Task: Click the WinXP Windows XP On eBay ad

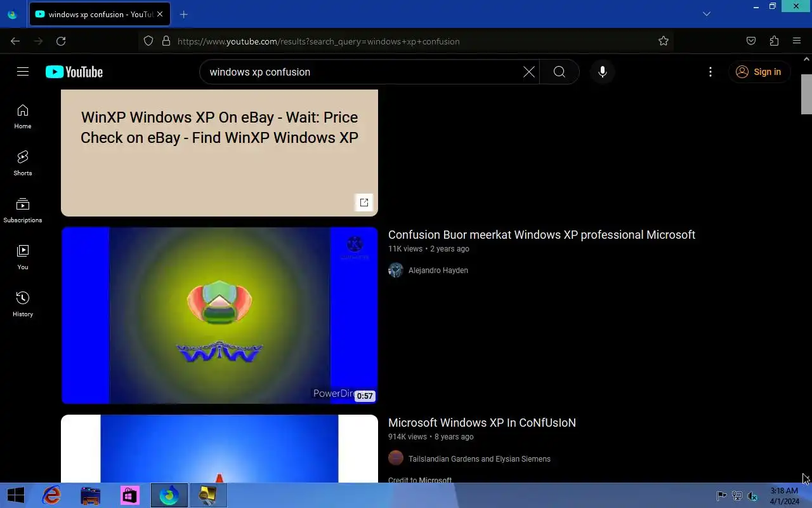Action: point(219,152)
